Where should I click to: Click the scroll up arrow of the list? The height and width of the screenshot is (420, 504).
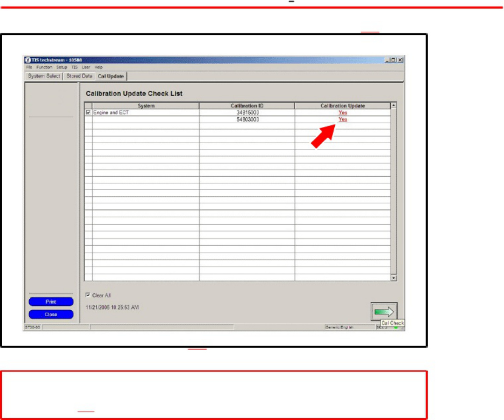click(x=394, y=106)
